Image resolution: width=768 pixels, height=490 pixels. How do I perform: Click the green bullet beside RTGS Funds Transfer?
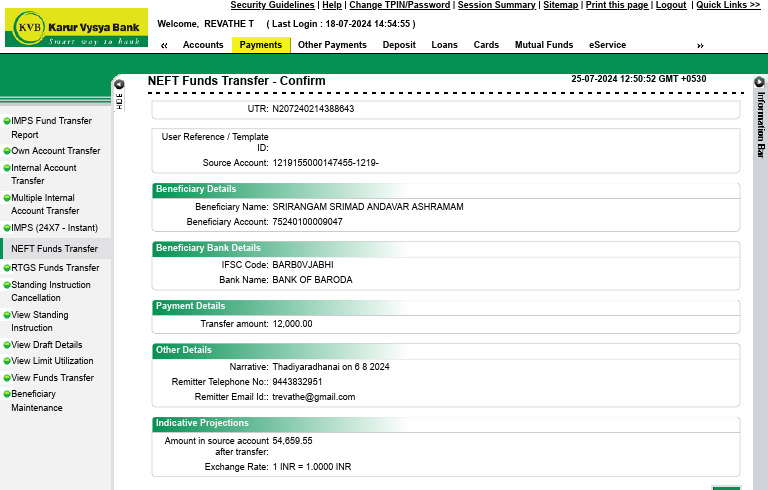[x=7, y=268]
